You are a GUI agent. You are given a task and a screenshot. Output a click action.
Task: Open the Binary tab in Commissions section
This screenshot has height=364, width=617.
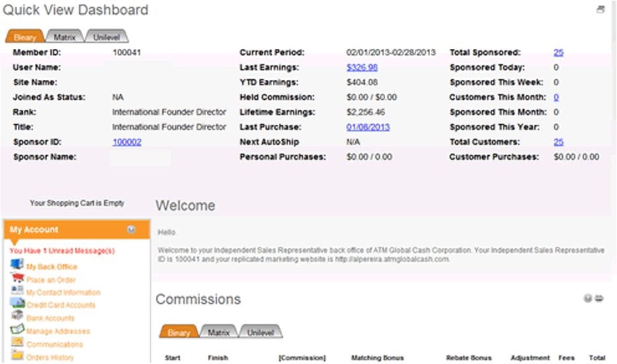tap(179, 332)
